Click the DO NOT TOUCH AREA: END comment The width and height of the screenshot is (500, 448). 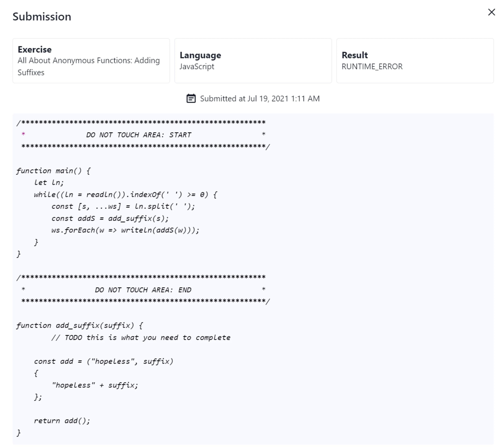[143, 290]
